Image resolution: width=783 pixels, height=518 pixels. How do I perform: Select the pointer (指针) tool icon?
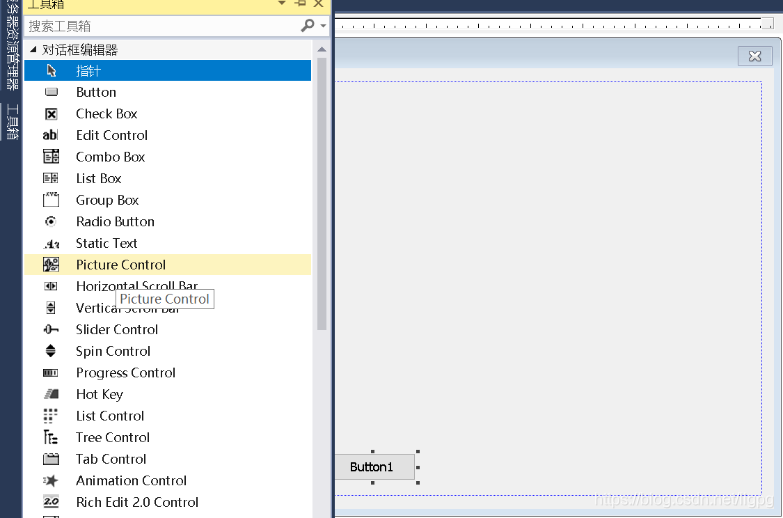click(x=51, y=70)
